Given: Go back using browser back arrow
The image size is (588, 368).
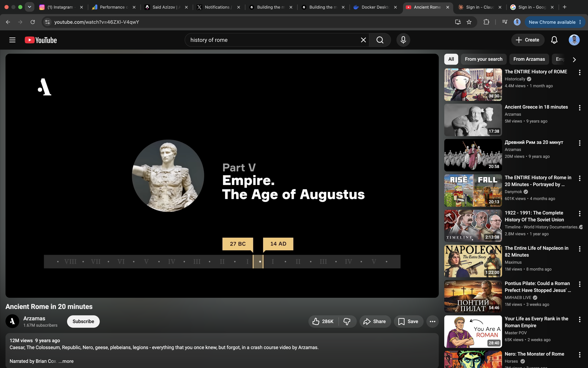Looking at the screenshot, I should (x=8, y=22).
